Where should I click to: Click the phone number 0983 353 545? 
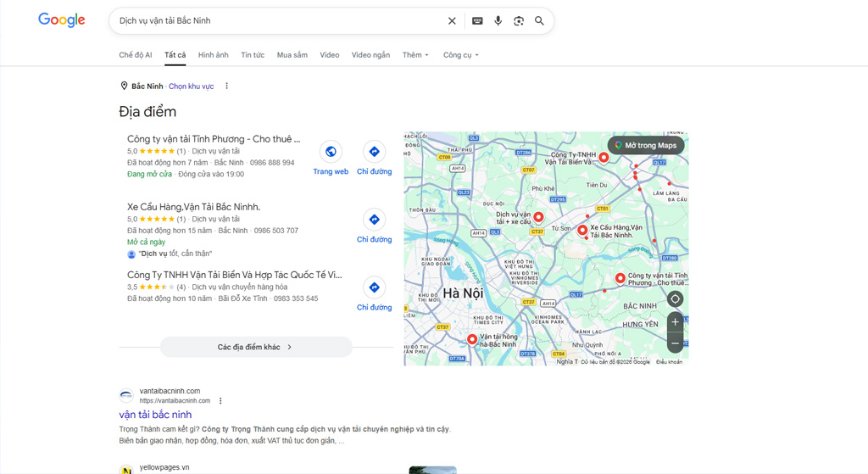296,298
